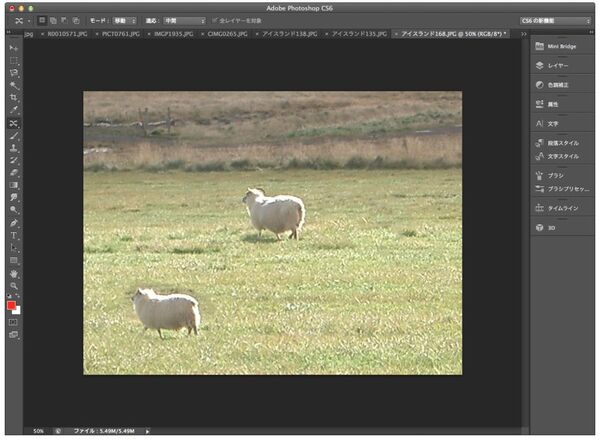Choose New Selection mode in options bar
Screen dimensions: 600x440
pos(42,20)
